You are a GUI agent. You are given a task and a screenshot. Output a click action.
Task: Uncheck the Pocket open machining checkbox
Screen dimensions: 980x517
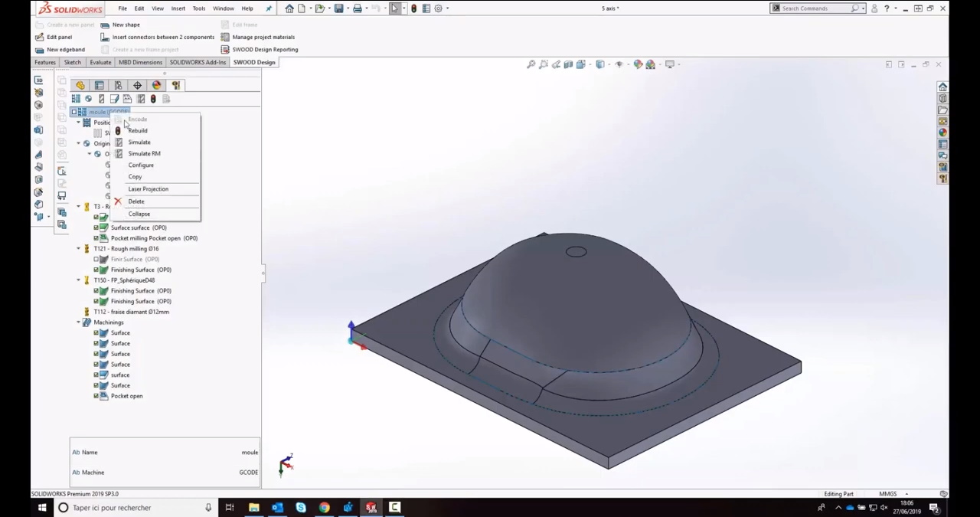96,396
